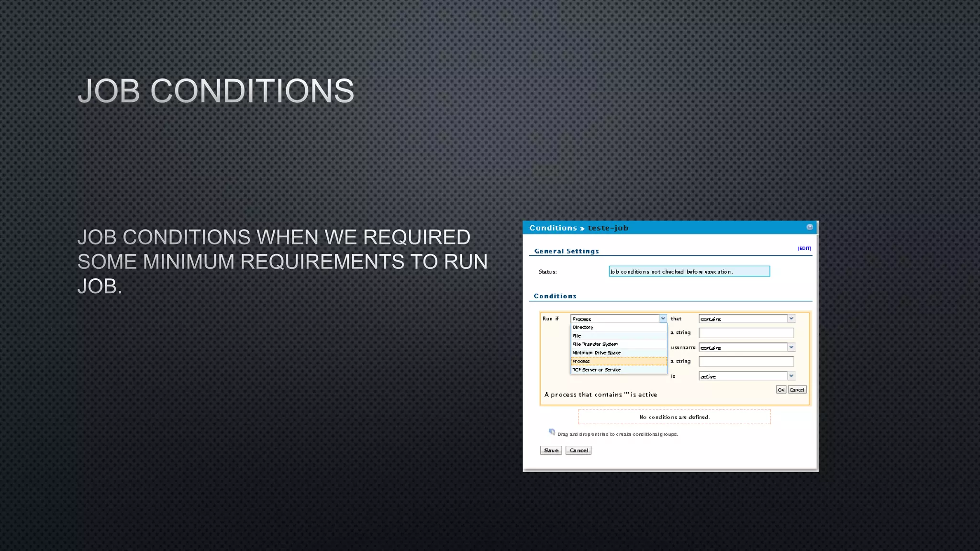Choose File from the condition list

619,336
